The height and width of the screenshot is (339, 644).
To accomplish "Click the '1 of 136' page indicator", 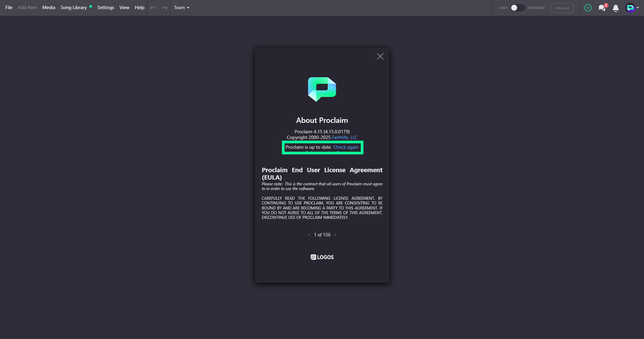I will coord(322,235).
